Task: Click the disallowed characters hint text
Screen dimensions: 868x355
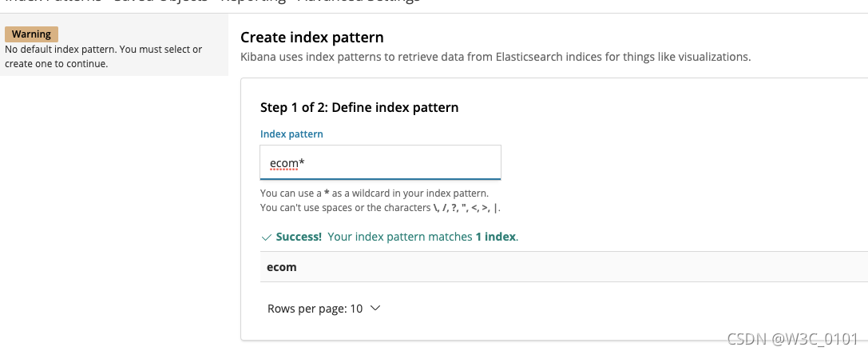Action: click(380, 208)
